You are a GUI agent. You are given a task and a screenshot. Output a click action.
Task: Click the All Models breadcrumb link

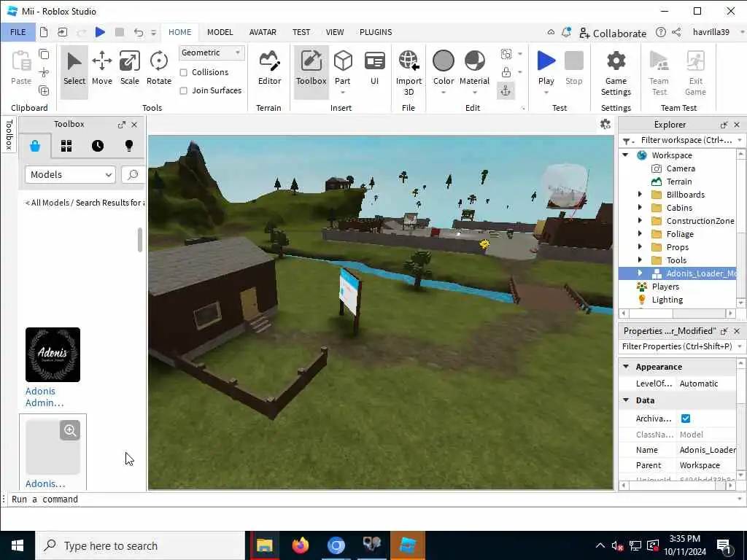pos(50,203)
